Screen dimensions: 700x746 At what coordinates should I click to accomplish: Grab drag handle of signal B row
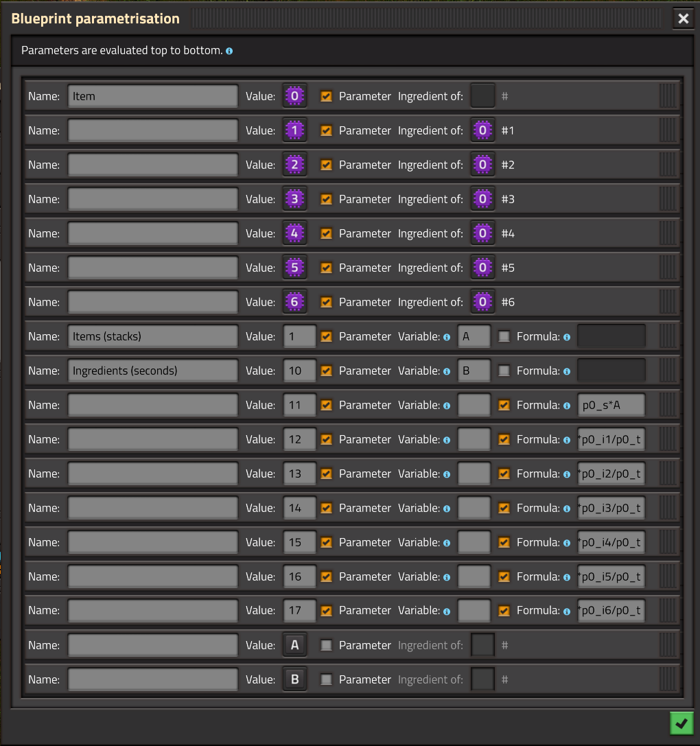tap(668, 679)
